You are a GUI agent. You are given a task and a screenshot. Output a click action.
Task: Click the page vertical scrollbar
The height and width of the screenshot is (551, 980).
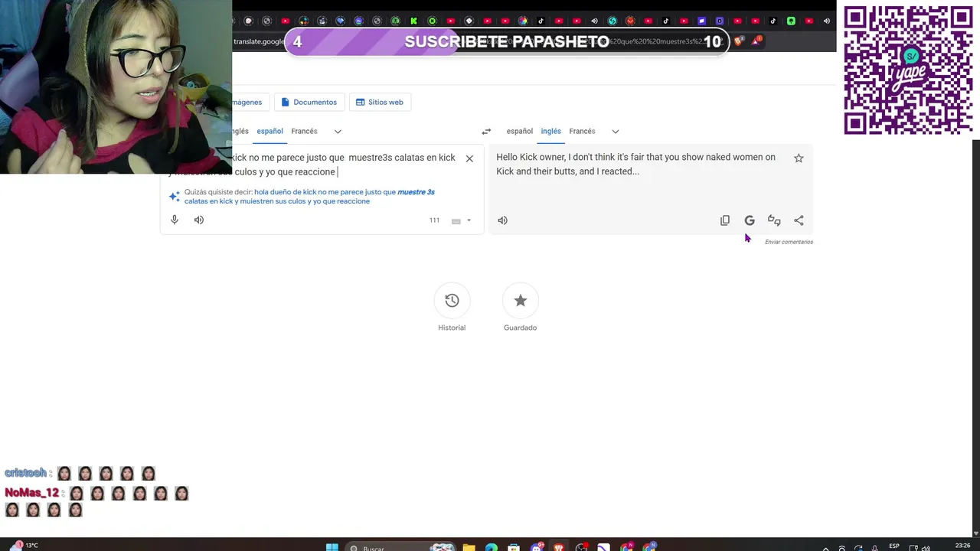point(976,337)
